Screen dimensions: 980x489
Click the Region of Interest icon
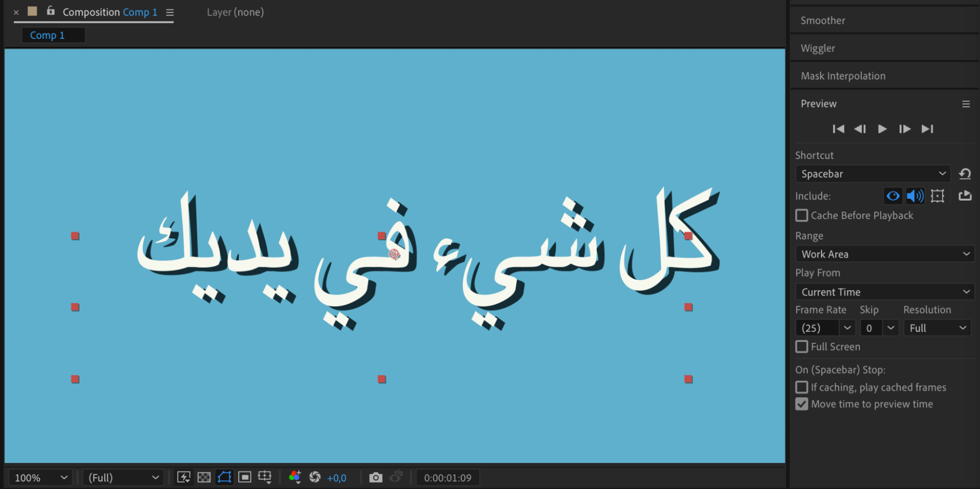pyautogui.click(x=245, y=477)
